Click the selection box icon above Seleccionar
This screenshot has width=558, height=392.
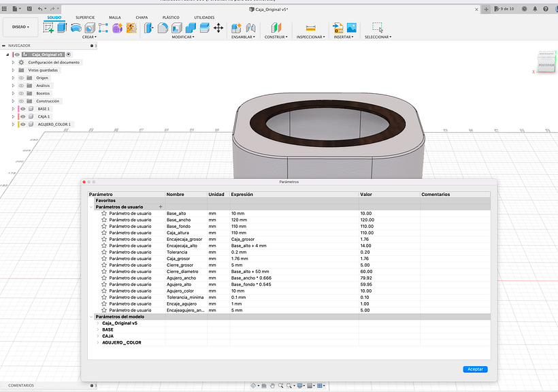[377, 28]
